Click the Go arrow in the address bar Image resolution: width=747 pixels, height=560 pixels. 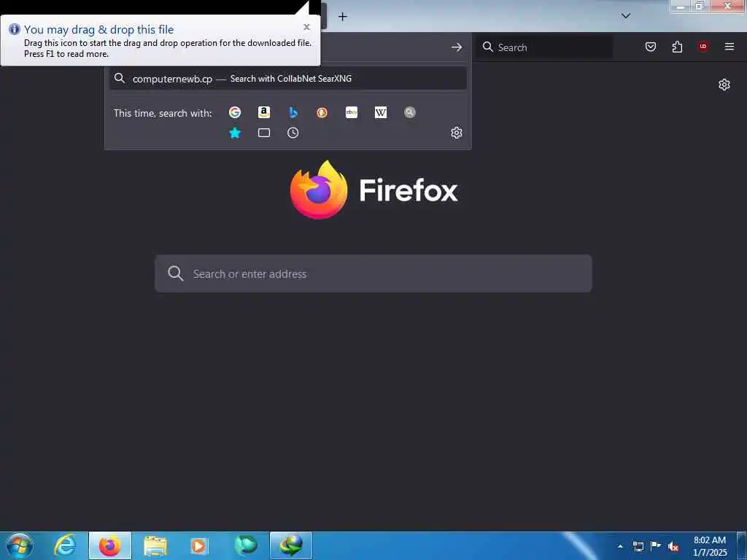pyautogui.click(x=457, y=47)
